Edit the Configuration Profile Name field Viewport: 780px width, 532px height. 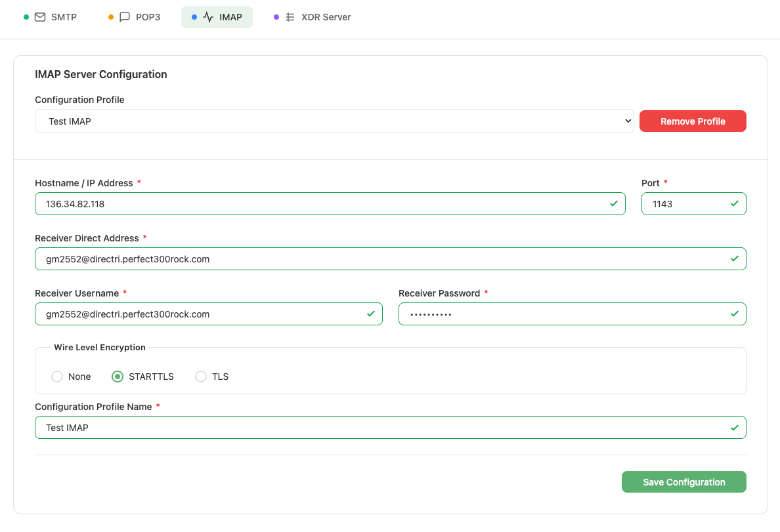tap(391, 428)
